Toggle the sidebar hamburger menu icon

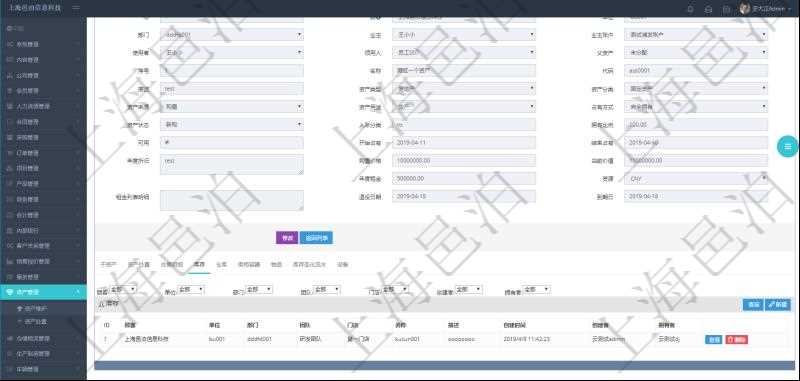click(76, 9)
